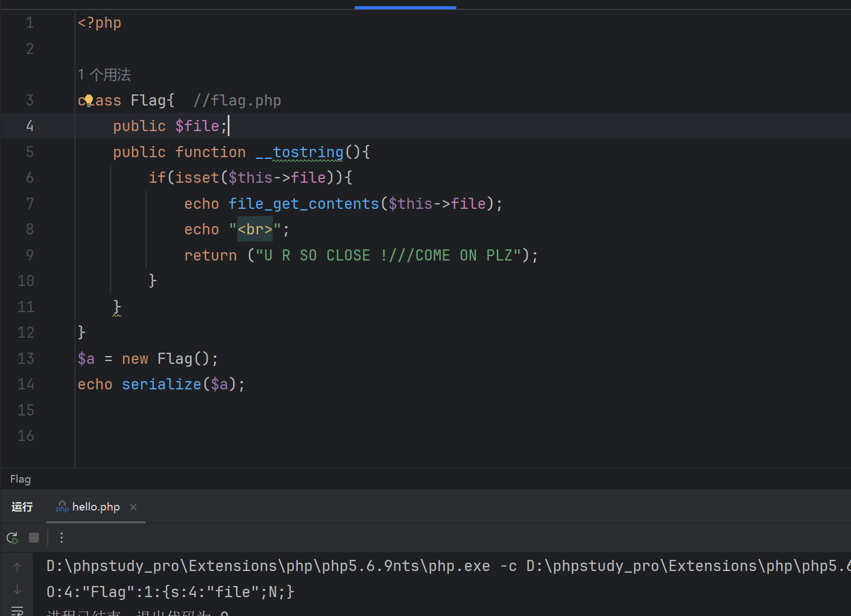Image resolution: width=851 pixels, height=616 pixels.
Task: Click line number 13 in gutter
Action: pyautogui.click(x=26, y=359)
